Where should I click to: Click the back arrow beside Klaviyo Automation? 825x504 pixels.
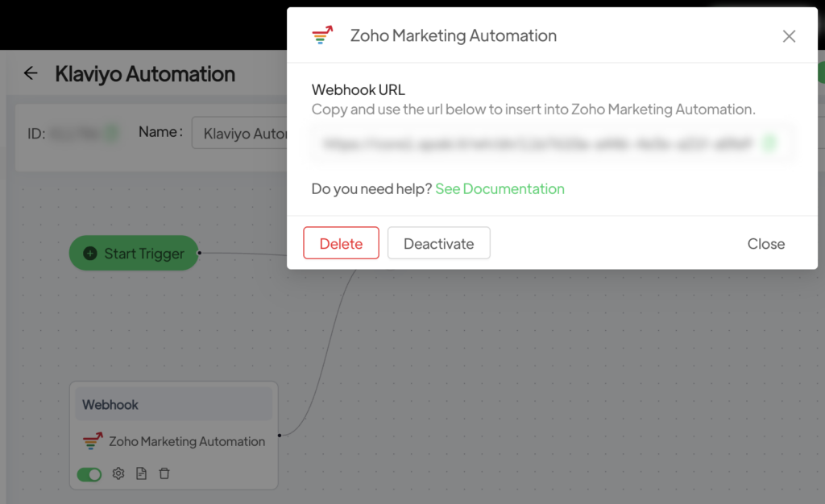(31, 74)
